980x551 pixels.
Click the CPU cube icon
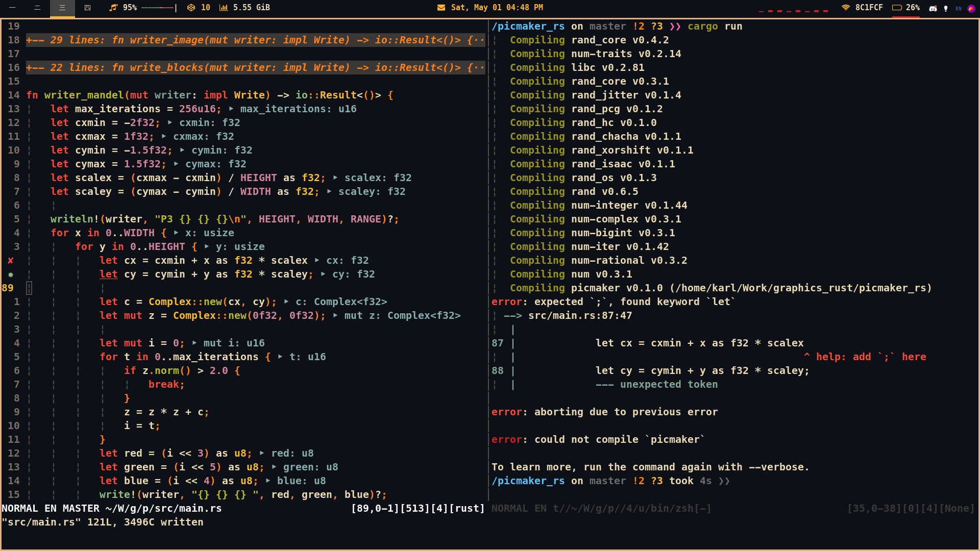click(x=191, y=8)
